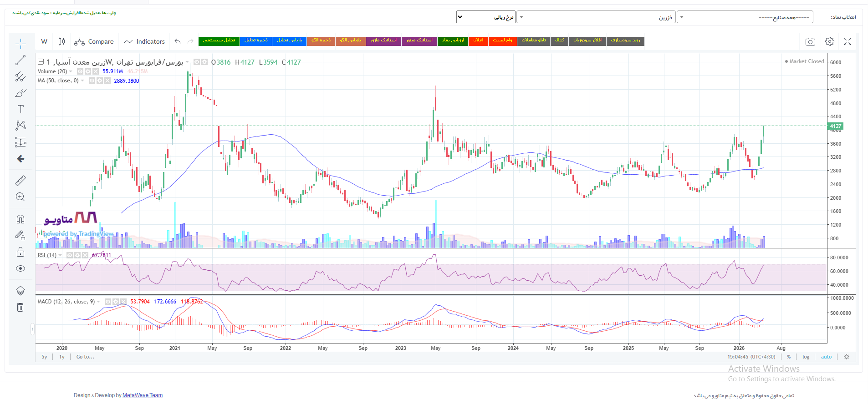
Task: Open Volume indicator settings gear
Action: (88, 71)
